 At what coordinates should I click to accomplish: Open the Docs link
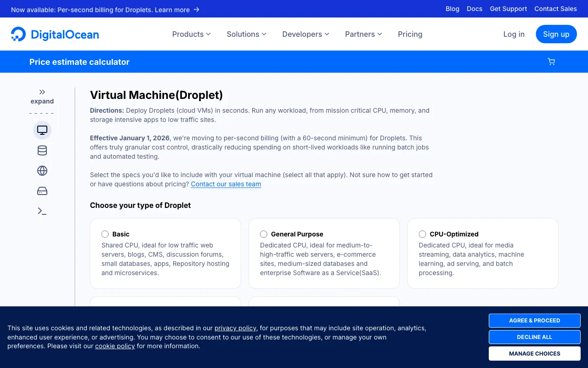click(475, 9)
